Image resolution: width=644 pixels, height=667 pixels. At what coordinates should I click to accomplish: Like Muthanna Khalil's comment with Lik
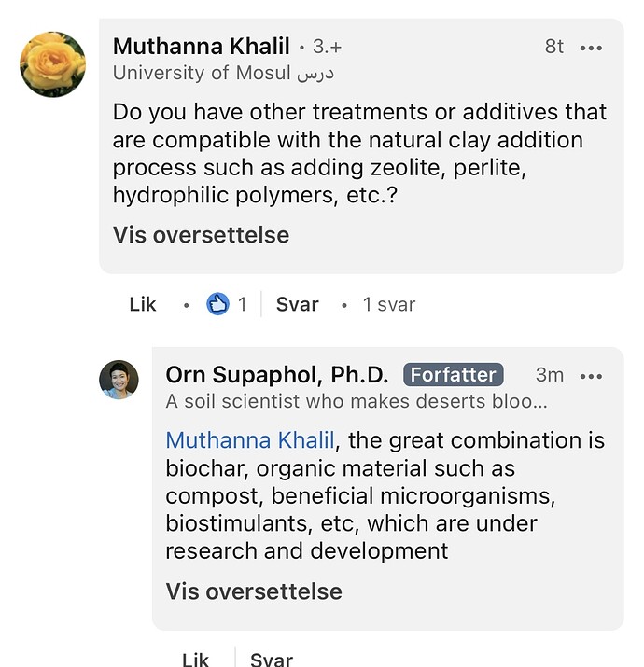click(x=143, y=304)
